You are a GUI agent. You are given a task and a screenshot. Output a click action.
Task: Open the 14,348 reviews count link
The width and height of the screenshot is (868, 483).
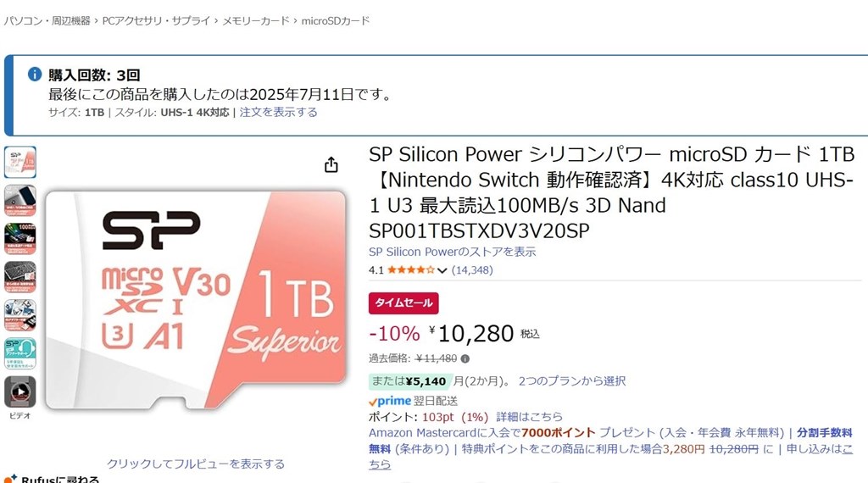click(x=472, y=270)
